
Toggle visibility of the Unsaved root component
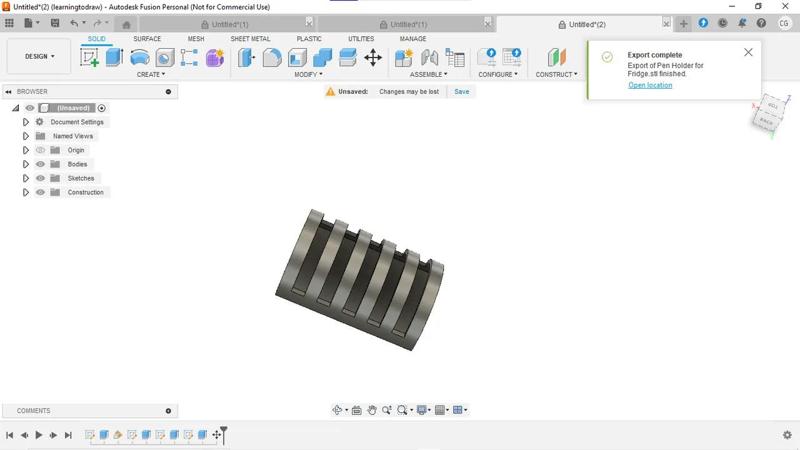(x=30, y=108)
